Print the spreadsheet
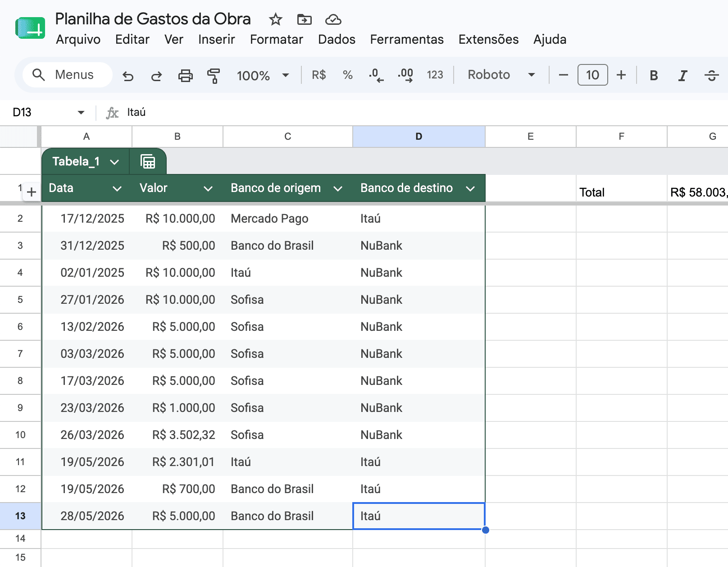The height and width of the screenshot is (567, 728). tap(185, 75)
